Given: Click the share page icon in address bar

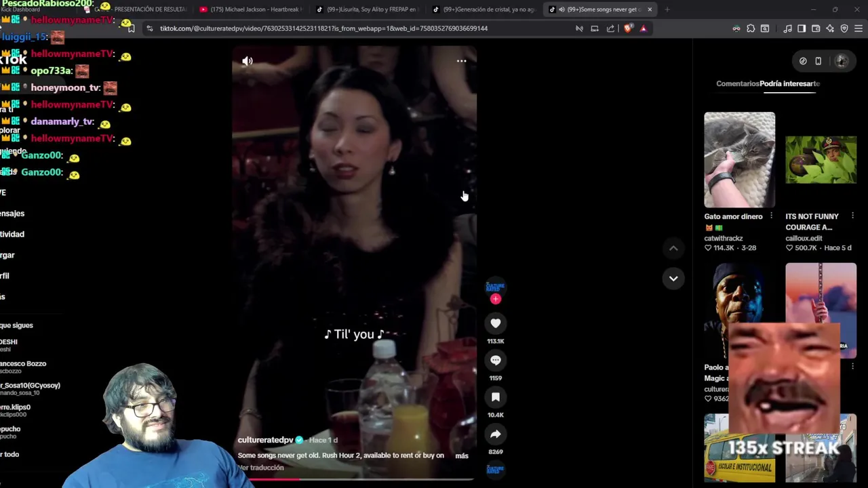Looking at the screenshot, I should [610, 28].
